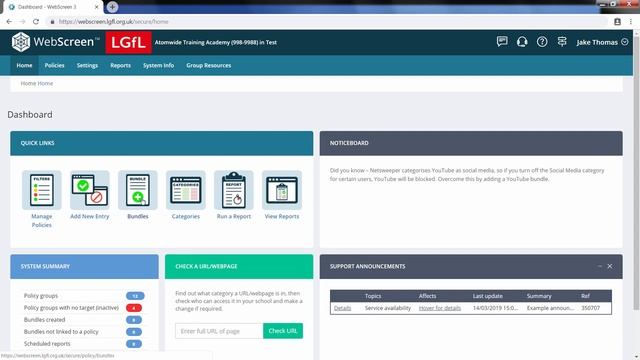Click the browser address bar
This screenshot has width=640, height=360.
(x=327, y=22)
